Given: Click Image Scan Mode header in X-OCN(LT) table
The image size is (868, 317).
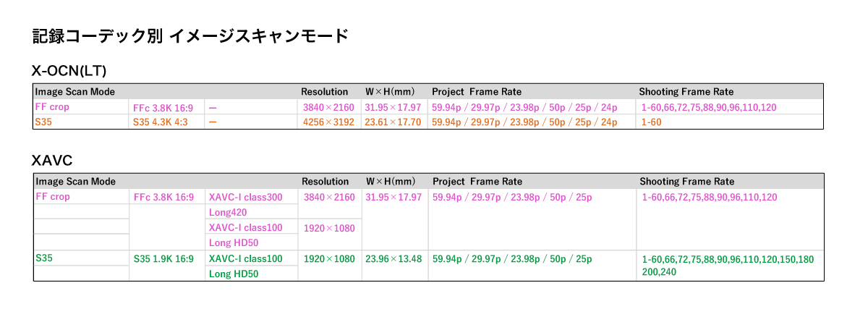Looking at the screenshot, I should (75, 92).
